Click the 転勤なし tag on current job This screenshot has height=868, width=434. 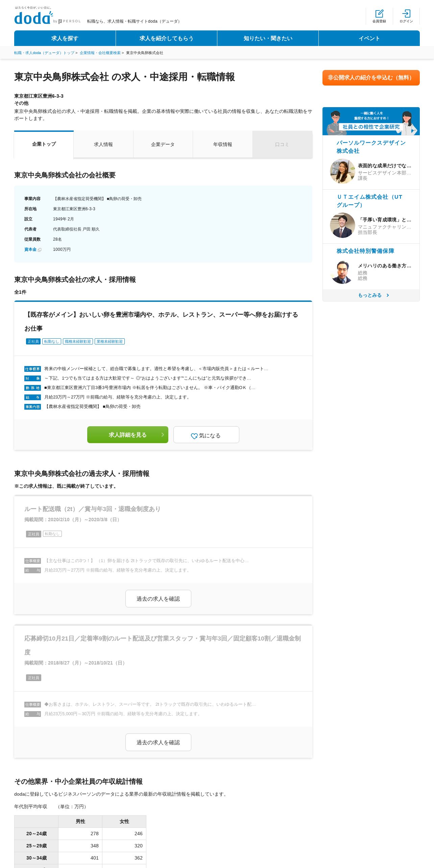click(52, 341)
